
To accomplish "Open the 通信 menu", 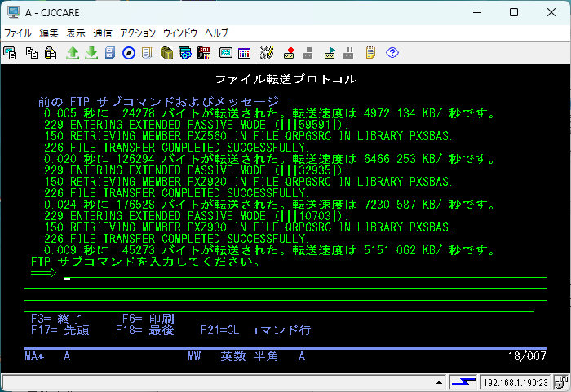I will (102, 33).
